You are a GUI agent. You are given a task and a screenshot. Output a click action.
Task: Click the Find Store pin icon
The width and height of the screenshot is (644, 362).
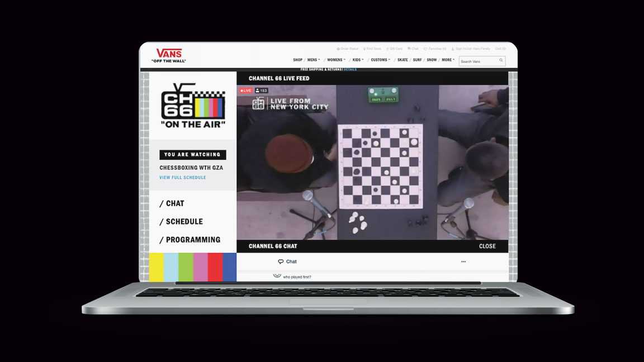click(364, 49)
